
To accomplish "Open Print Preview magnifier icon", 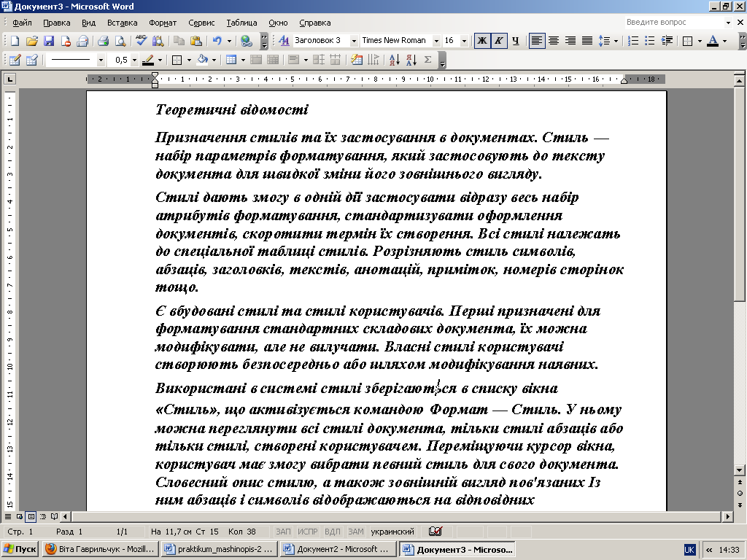I will coord(120,41).
